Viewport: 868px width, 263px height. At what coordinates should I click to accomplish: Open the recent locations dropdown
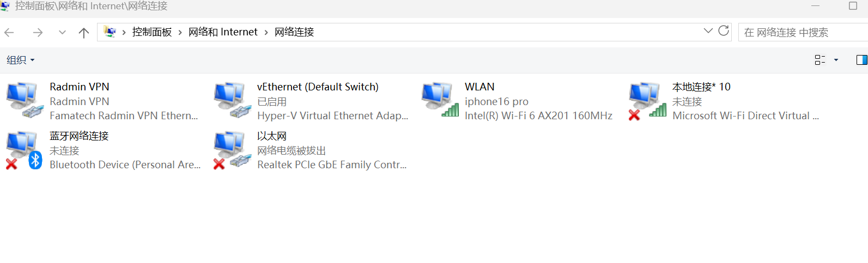62,33
